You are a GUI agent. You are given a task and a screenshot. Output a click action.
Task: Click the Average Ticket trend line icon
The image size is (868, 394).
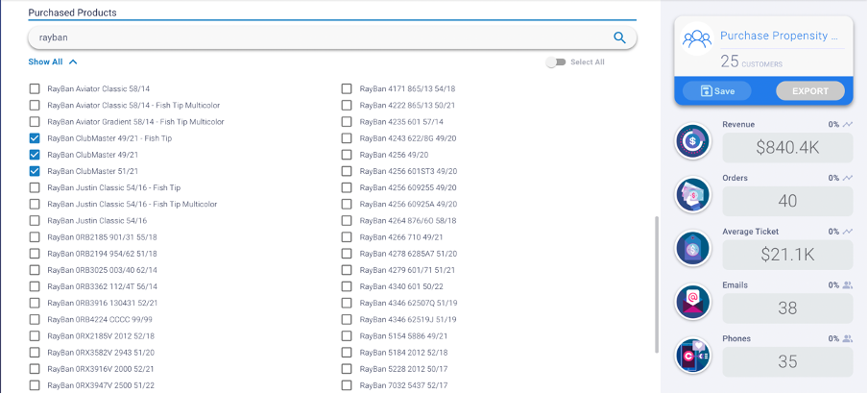pyautogui.click(x=848, y=232)
